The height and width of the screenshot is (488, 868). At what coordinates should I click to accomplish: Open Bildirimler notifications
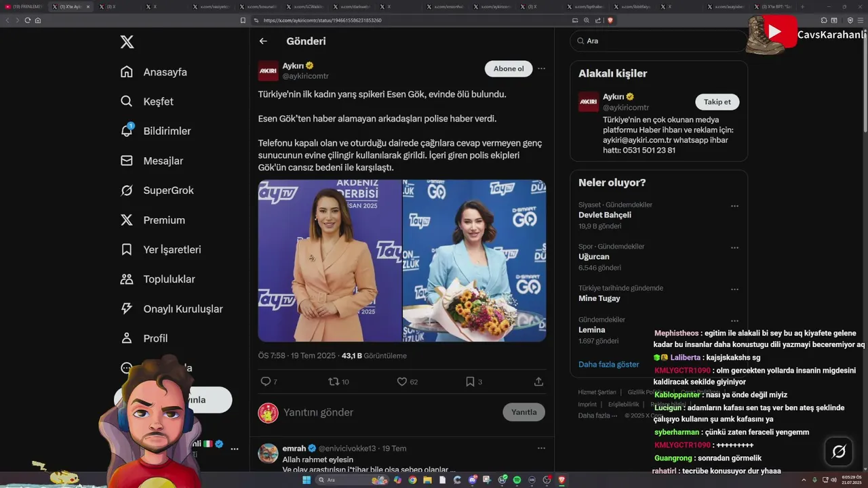(x=155, y=131)
